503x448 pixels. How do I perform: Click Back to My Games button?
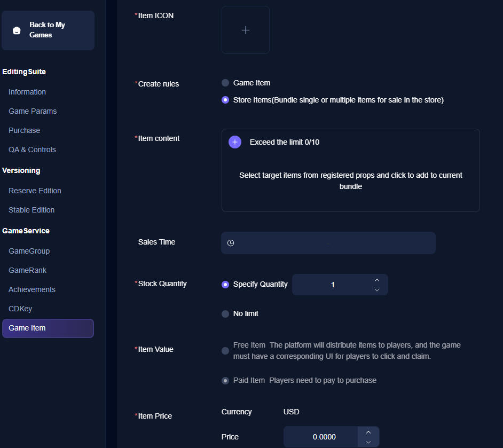click(x=48, y=30)
